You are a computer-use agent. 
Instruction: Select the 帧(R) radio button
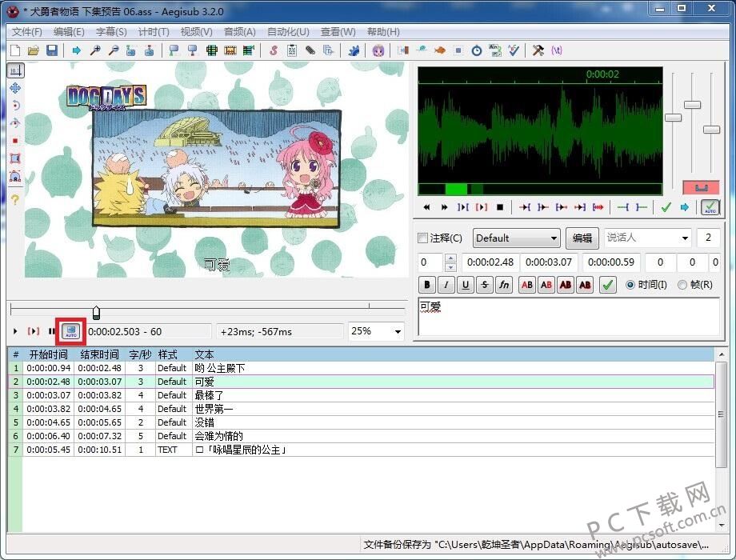click(682, 285)
